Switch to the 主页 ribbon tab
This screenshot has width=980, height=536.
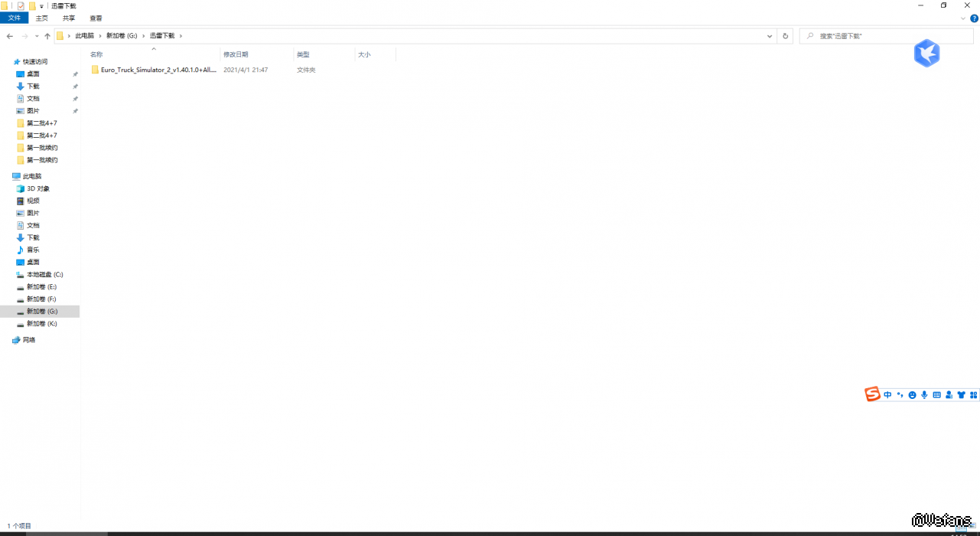[41, 18]
